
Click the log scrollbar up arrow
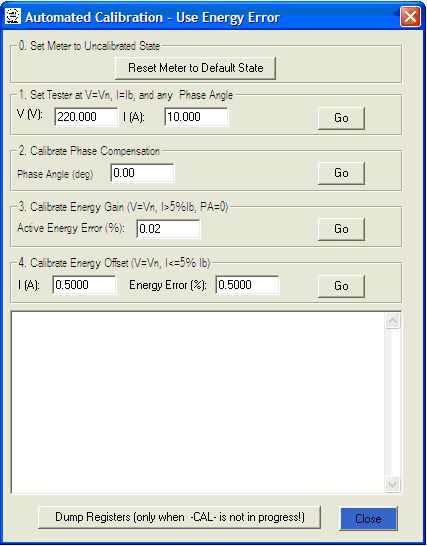coord(393,321)
